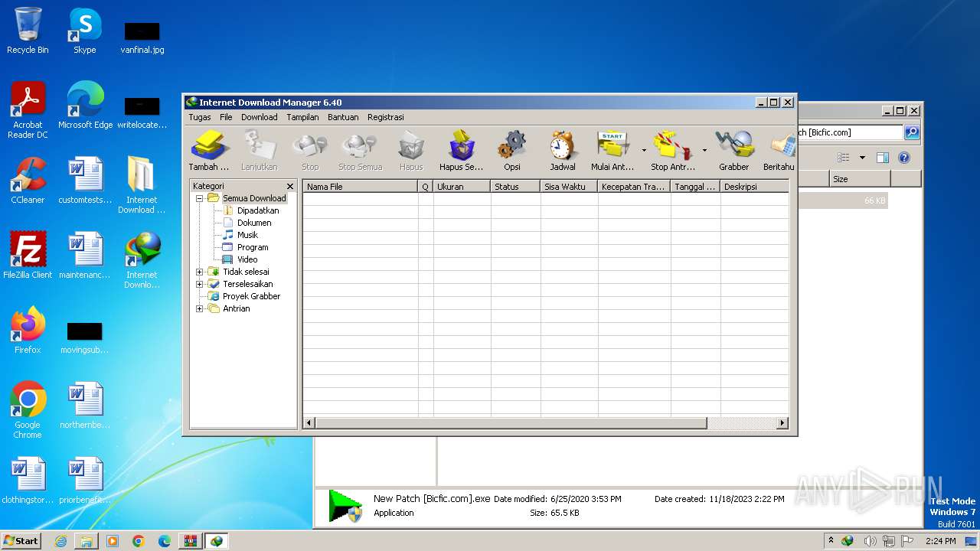Open Opsi settings gear icon
Viewport: 980px width, 551px height.
point(511,151)
